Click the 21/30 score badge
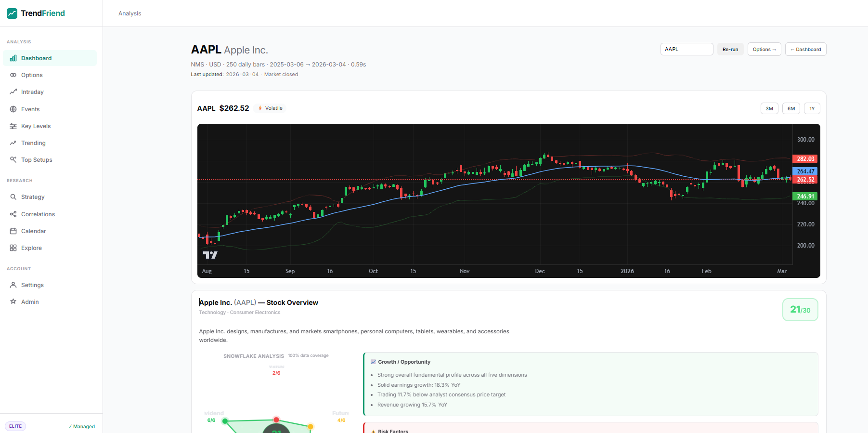The height and width of the screenshot is (433, 868). 800,310
